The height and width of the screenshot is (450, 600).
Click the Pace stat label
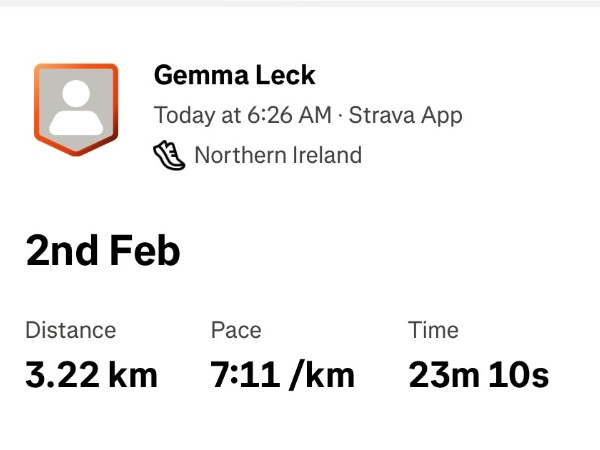point(235,330)
